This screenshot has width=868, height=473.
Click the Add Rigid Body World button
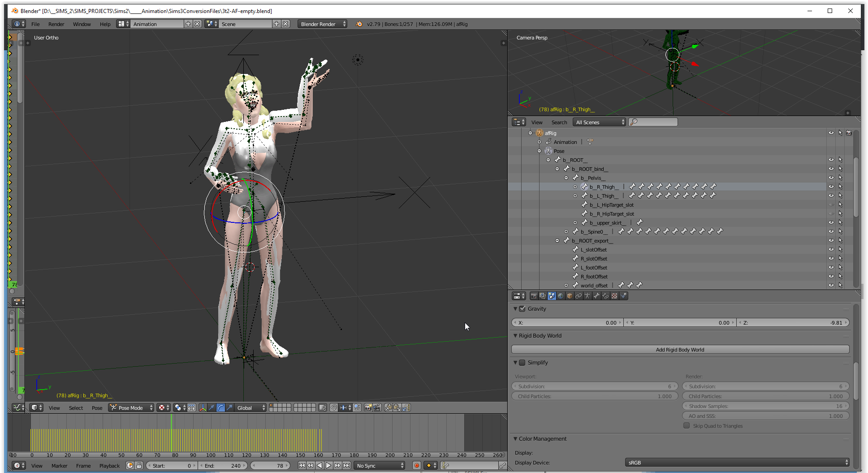[x=680, y=350]
